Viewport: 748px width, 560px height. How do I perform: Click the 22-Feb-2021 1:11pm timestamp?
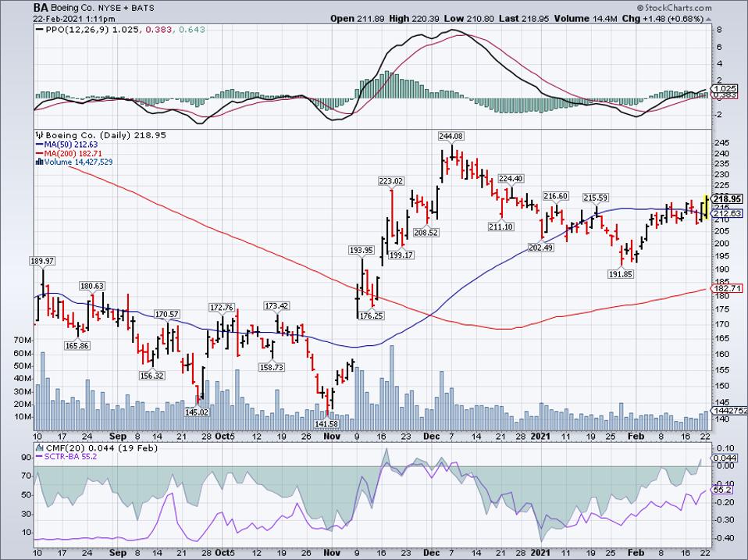coord(74,19)
